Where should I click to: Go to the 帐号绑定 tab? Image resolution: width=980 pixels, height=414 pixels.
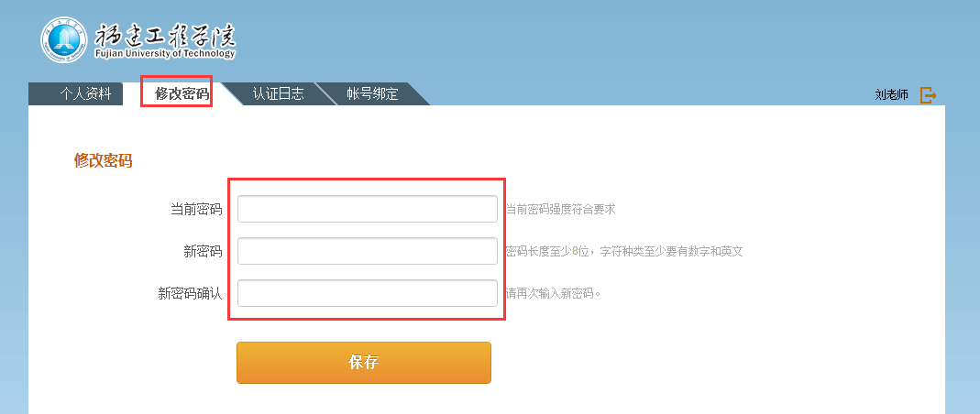pos(372,94)
